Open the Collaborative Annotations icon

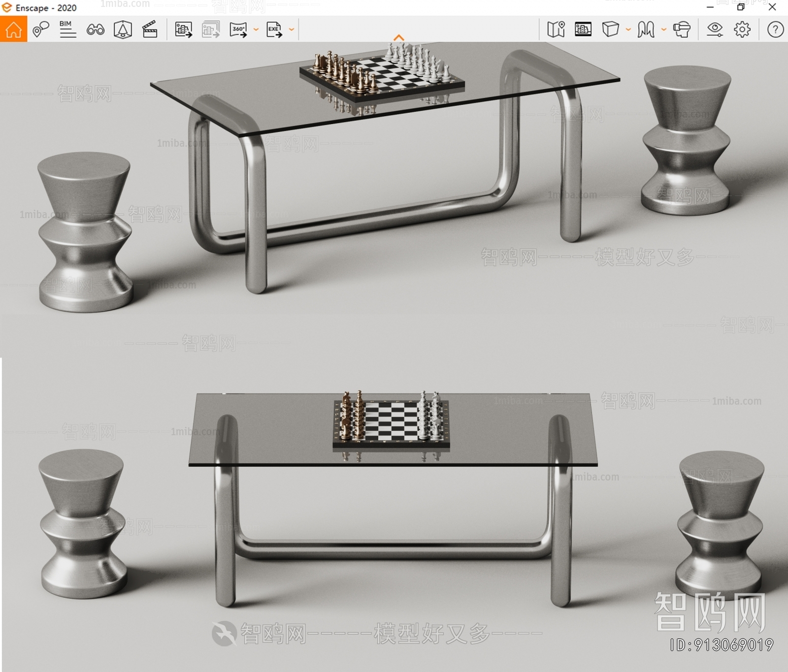click(41, 30)
